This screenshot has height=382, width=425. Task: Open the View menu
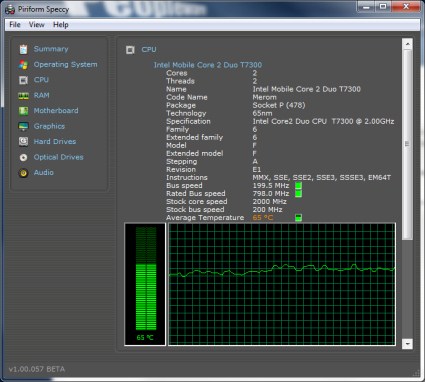(x=36, y=25)
